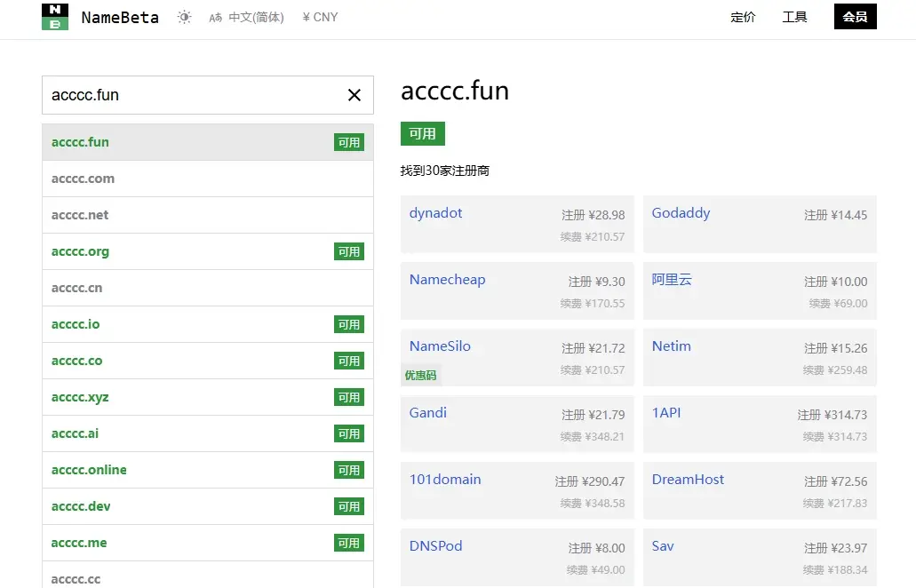Select acccc.dev in the domain list
The image size is (916, 588).
(x=207, y=506)
